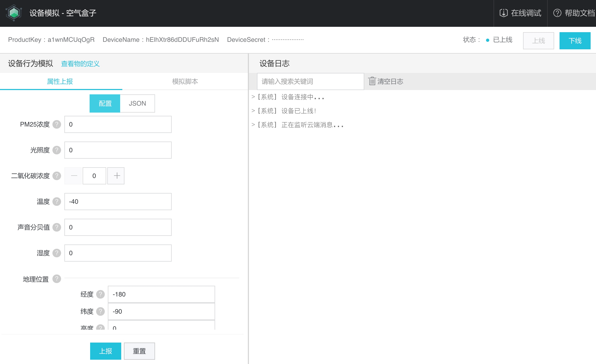Image resolution: width=596 pixels, height=364 pixels.
Task: Open the 在线调试 online debug tool
Action: [520, 13]
